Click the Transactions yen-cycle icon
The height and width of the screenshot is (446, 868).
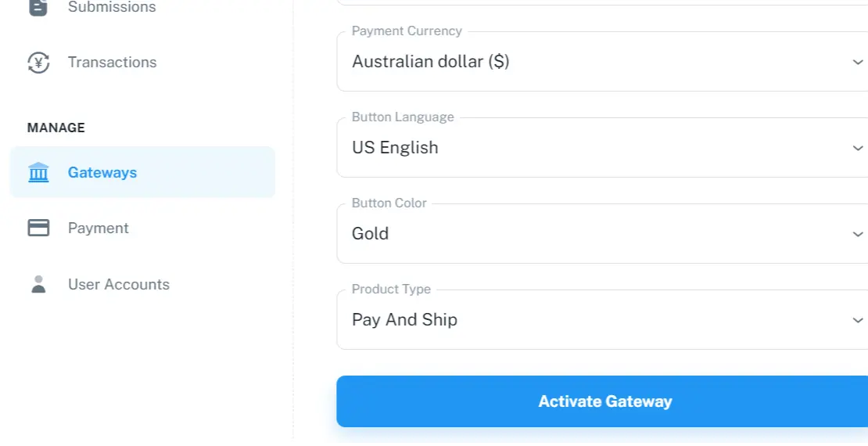[x=38, y=63]
